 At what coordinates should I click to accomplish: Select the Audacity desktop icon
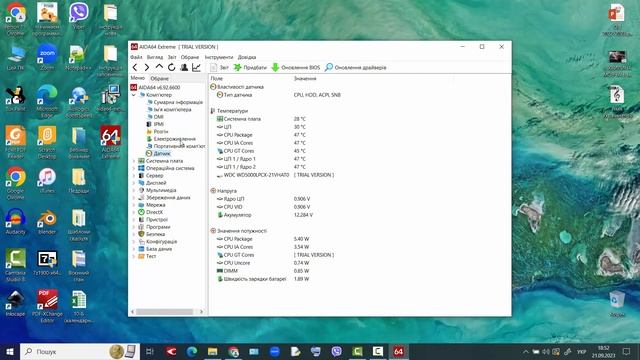tap(16, 222)
